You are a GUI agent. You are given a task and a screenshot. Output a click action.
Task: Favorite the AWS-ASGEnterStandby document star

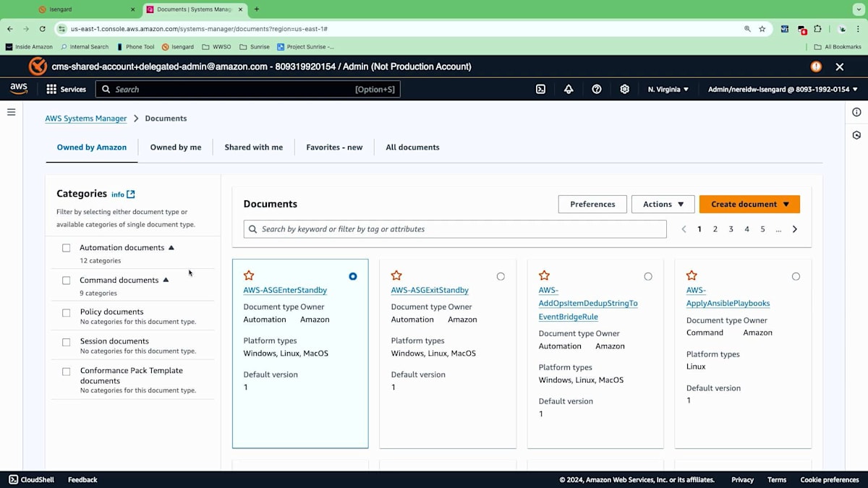[x=249, y=275]
